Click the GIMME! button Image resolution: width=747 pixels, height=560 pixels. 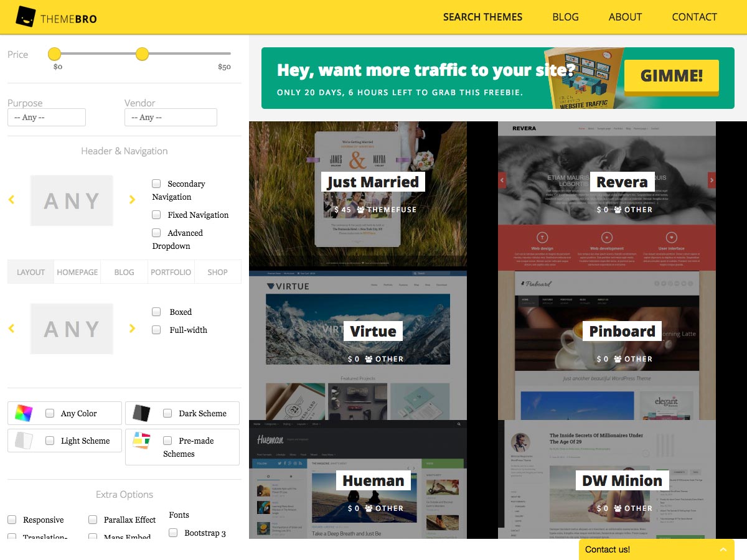(671, 77)
